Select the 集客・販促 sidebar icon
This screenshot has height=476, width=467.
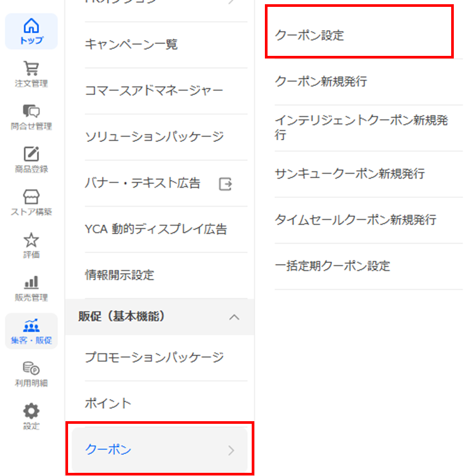click(32, 326)
